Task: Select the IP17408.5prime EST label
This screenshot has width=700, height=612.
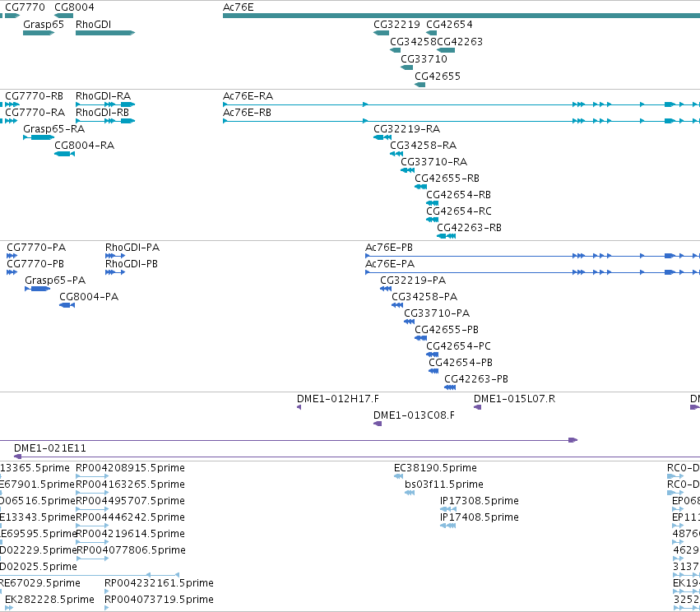Action: [x=480, y=517]
